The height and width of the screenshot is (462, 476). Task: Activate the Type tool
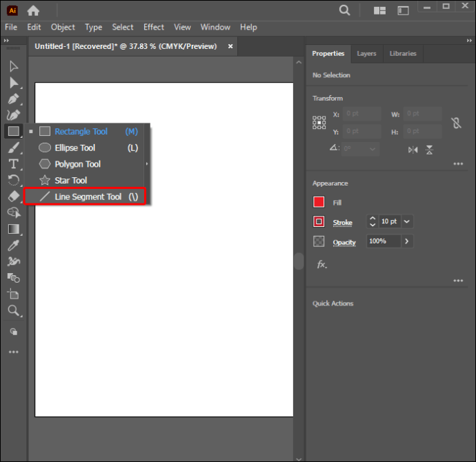[13, 164]
